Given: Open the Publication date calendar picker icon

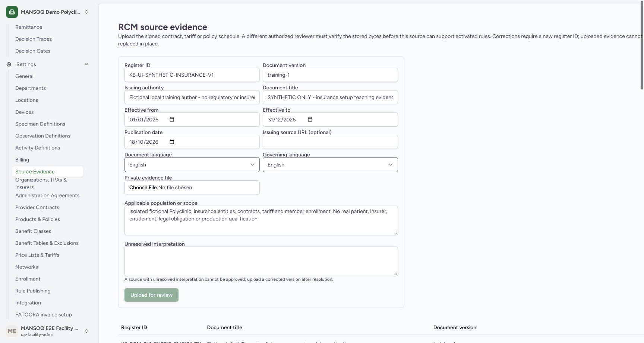Looking at the screenshot, I should (172, 142).
